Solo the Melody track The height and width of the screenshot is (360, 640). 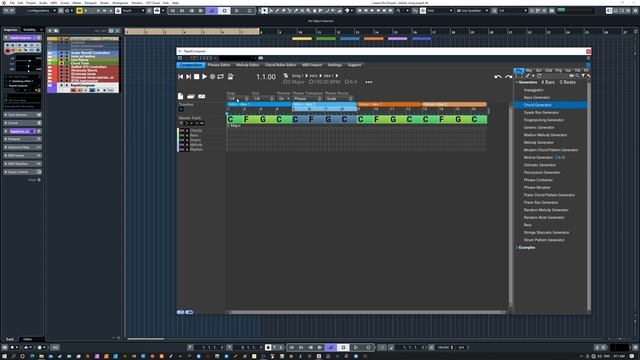[x=187, y=144]
